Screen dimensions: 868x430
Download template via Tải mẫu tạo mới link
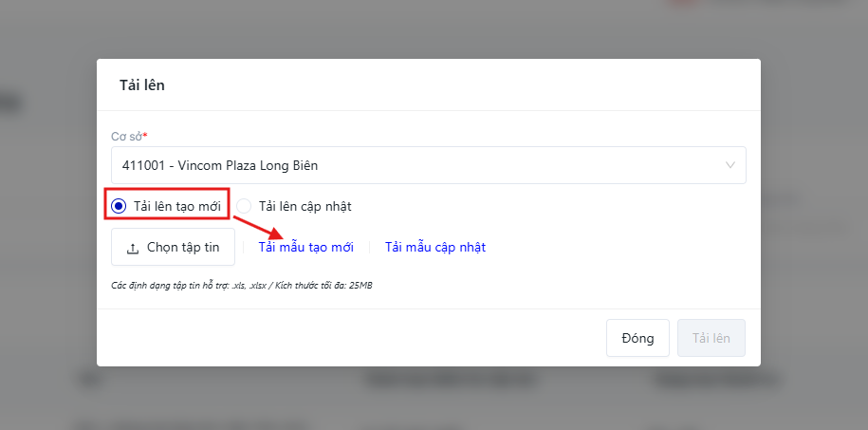tap(305, 247)
